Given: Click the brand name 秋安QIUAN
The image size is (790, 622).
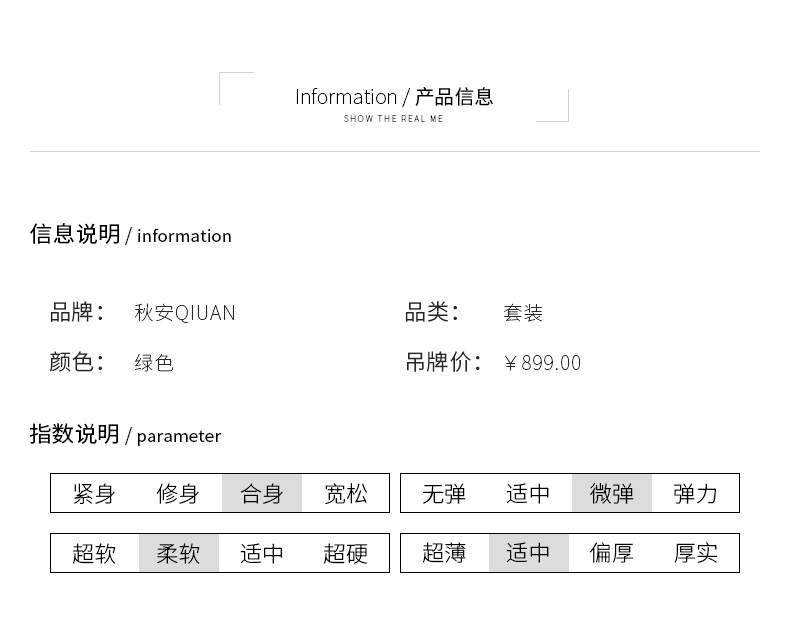Looking at the screenshot, I should point(185,313).
